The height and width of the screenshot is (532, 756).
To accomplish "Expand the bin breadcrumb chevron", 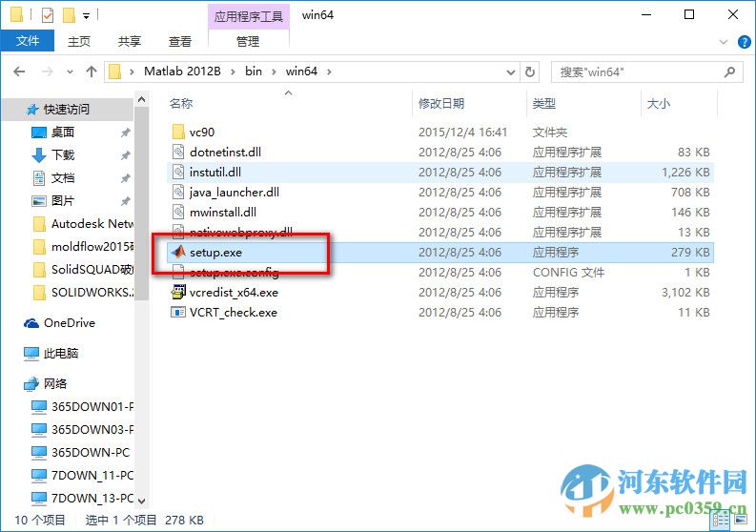I will 274,72.
